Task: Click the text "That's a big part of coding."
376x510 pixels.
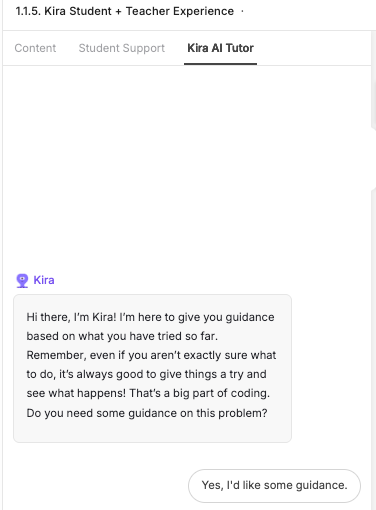Action: (199, 393)
